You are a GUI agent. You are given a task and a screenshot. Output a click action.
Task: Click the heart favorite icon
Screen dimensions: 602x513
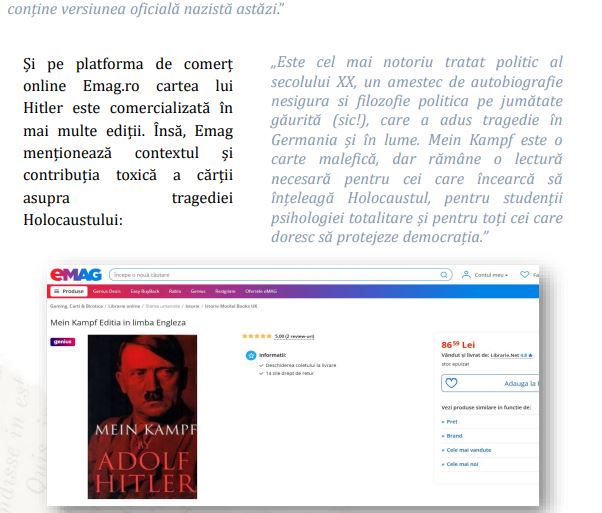pos(451,382)
